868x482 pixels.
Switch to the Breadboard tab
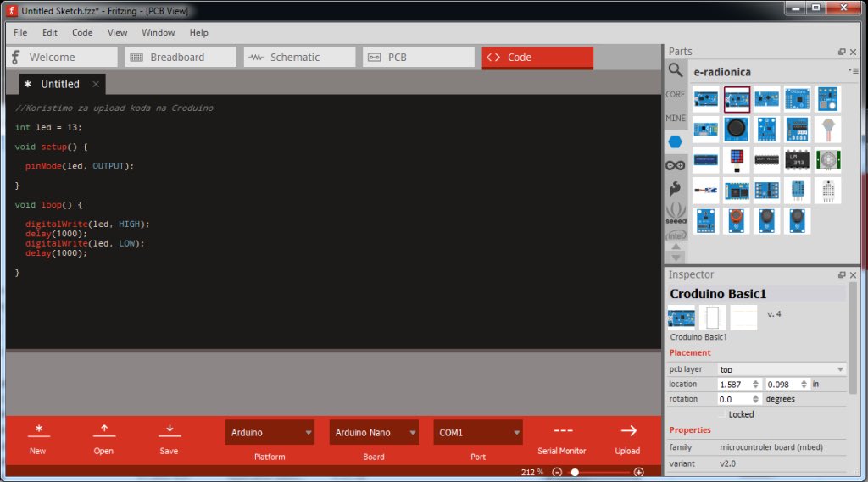click(x=181, y=57)
